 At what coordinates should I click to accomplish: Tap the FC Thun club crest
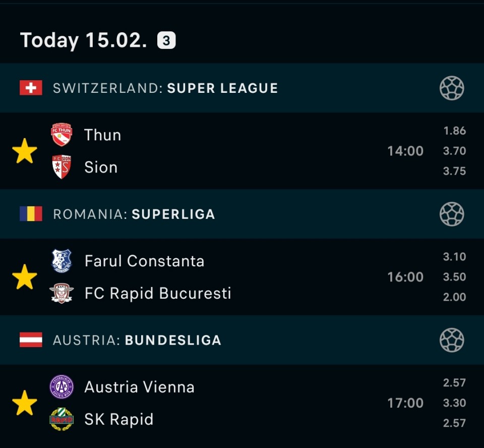tap(62, 135)
